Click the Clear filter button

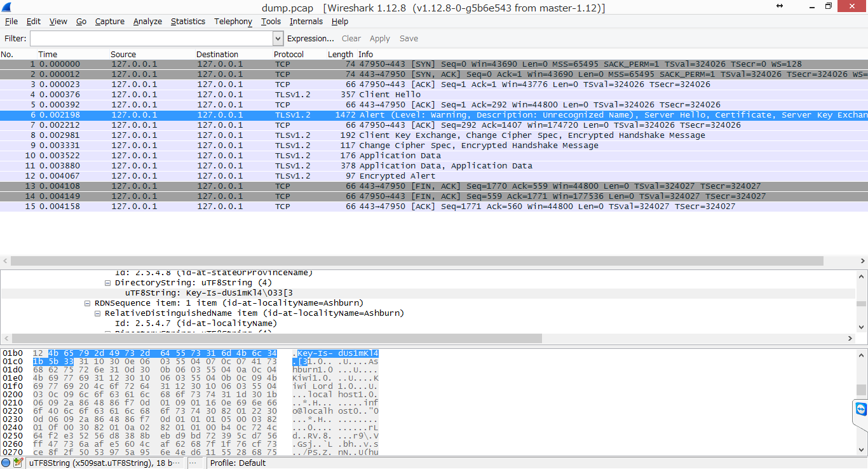(351, 39)
